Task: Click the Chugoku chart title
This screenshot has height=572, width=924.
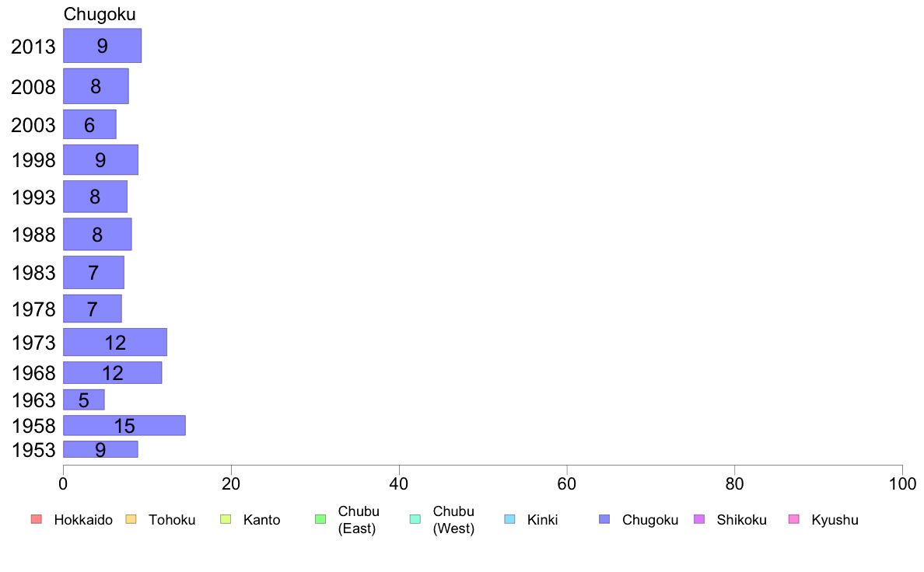Action: point(100,14)
